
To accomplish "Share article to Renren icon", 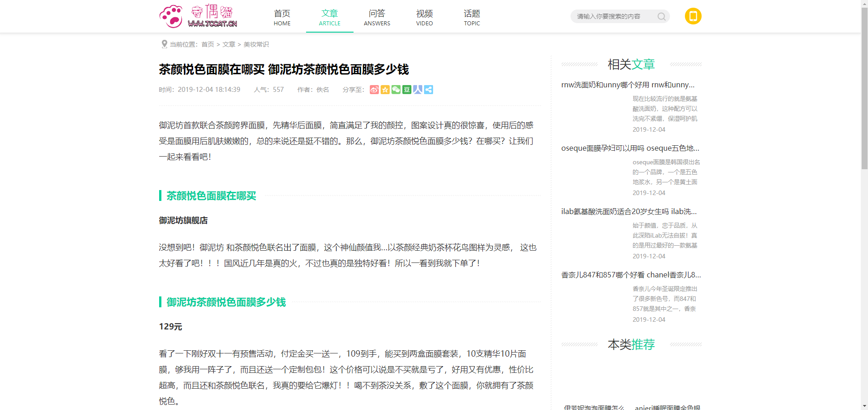I will point(418,90).
